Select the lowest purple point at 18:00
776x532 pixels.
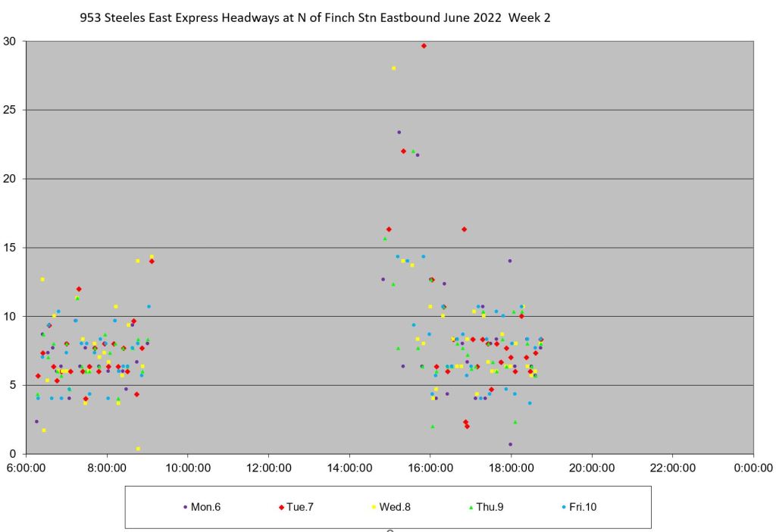click(510, 444)
